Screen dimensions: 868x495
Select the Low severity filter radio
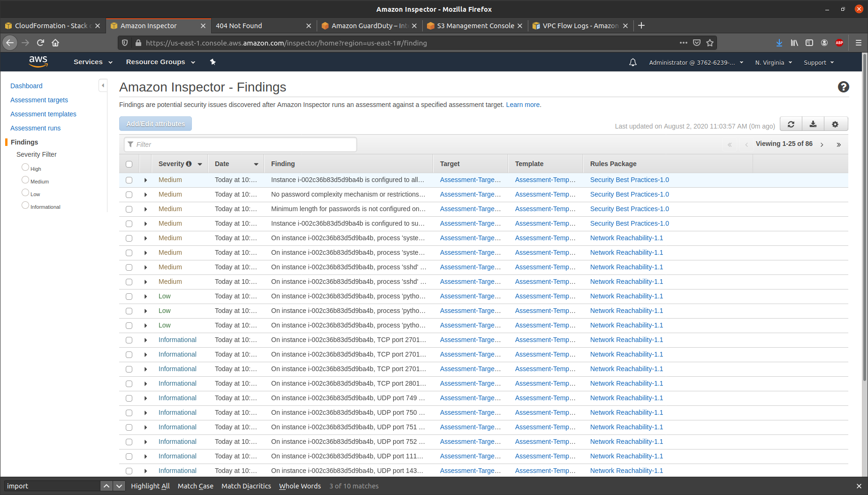tap(25, 192)
